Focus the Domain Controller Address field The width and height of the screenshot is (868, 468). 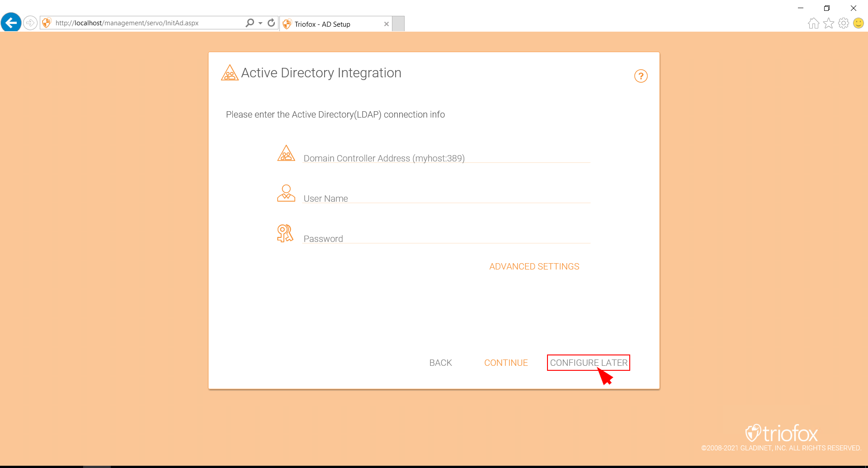point(447,158)
